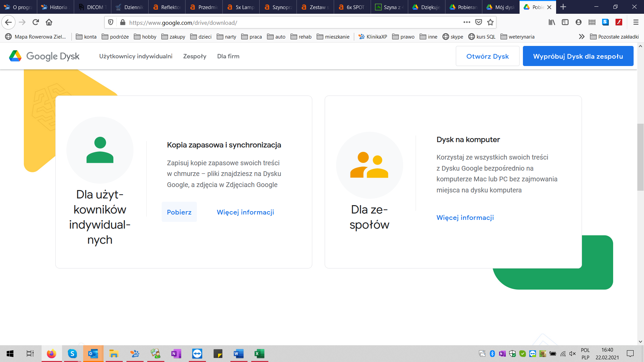Click the red Flash extension icon

point(619,22)
